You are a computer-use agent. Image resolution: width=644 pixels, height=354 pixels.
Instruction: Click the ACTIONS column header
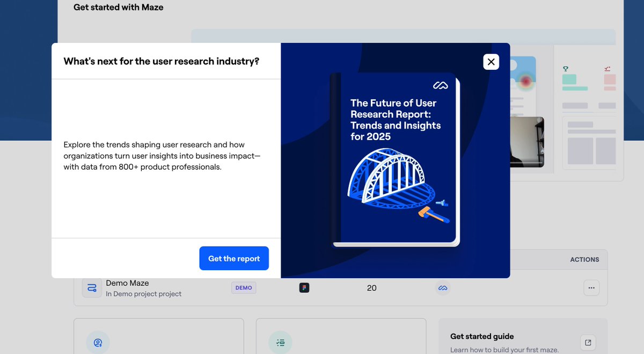pyautogui.click(x=584, y=259)
